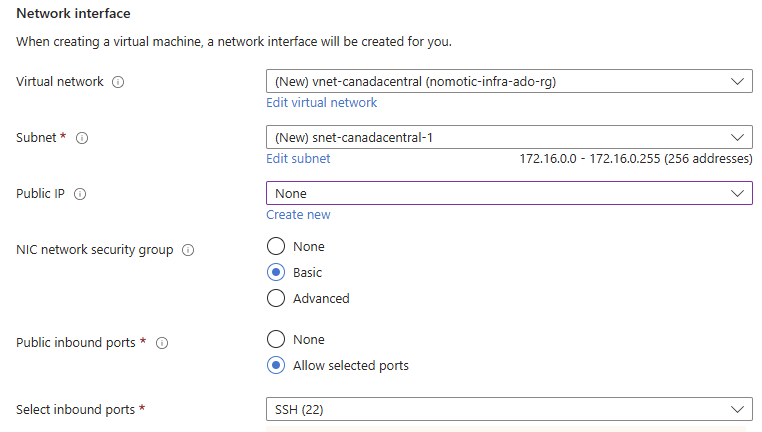The image size is (762, 432).
Task: Choose the Advanced security group option
Action: [x=276, y=298]
